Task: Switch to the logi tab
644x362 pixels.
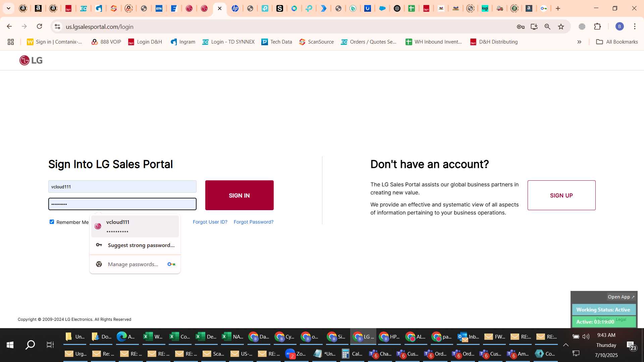Action: point(485,8)
